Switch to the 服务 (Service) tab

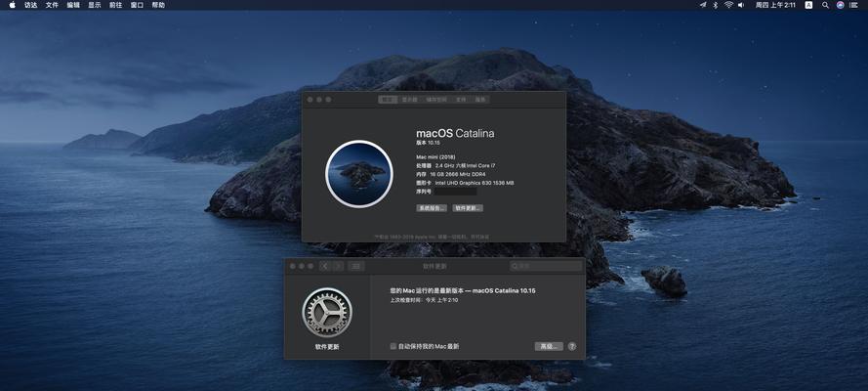(x=480, y=100)
